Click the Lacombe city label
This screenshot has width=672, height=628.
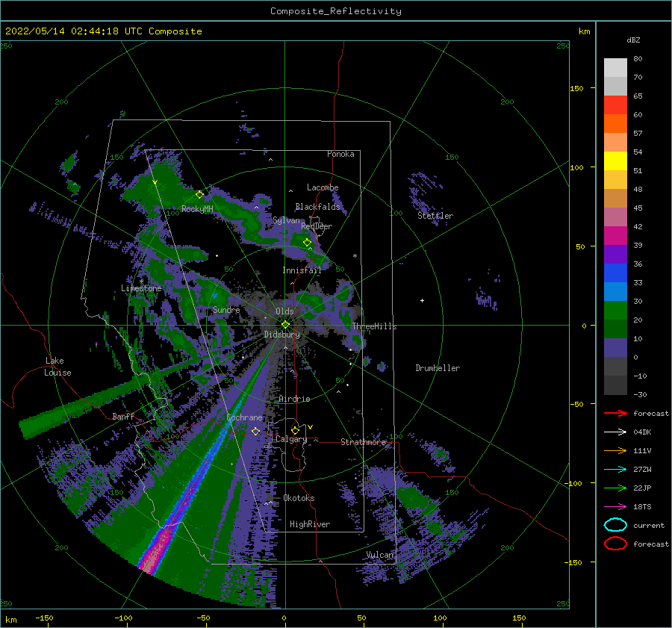pos(323,187)
